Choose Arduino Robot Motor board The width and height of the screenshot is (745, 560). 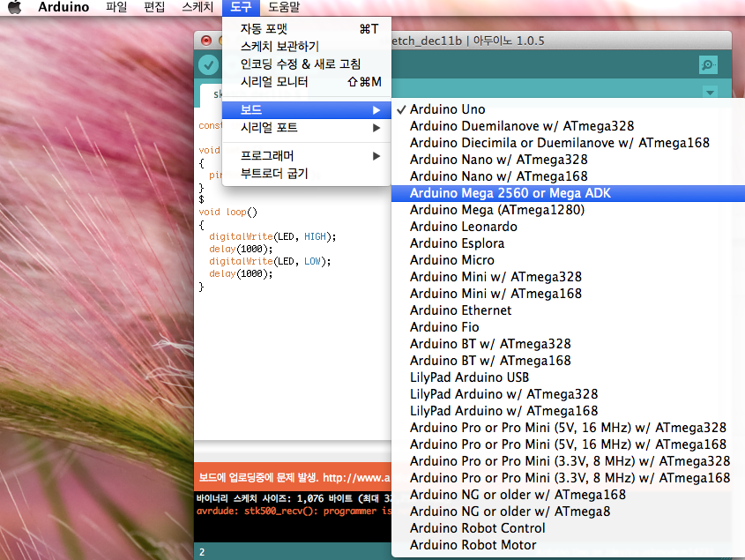click(x=569, y=545)
